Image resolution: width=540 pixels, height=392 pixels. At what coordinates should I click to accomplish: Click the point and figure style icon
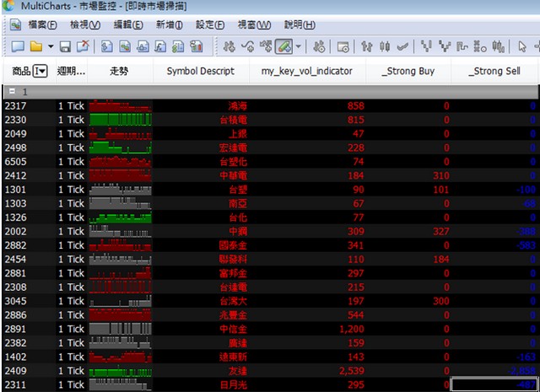pos(480,46)
